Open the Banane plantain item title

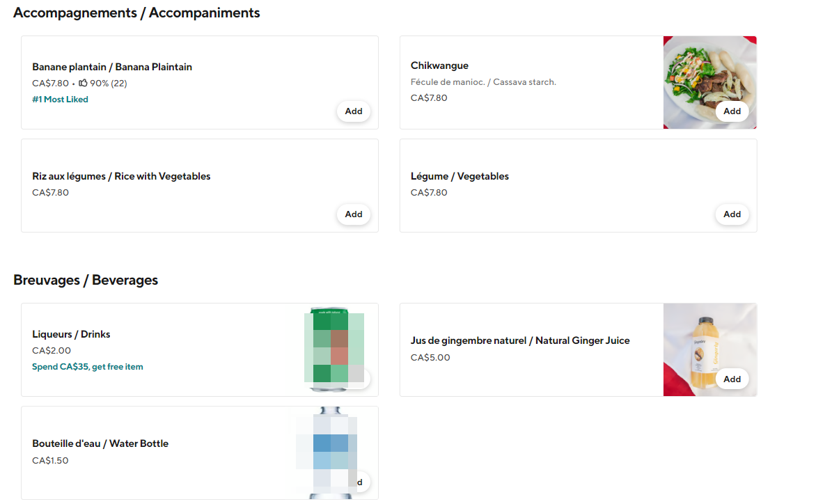(x=112, y=68)
